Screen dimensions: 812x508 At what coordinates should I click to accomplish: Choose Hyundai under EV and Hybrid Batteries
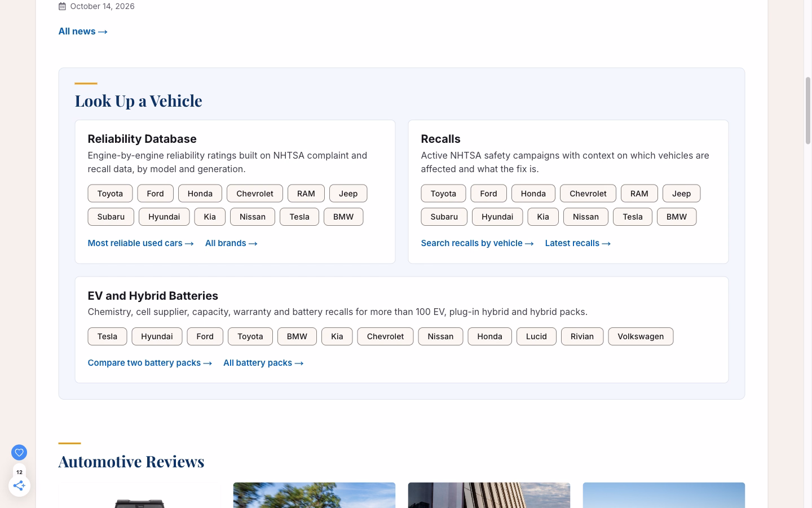click(x=157, y=336)
